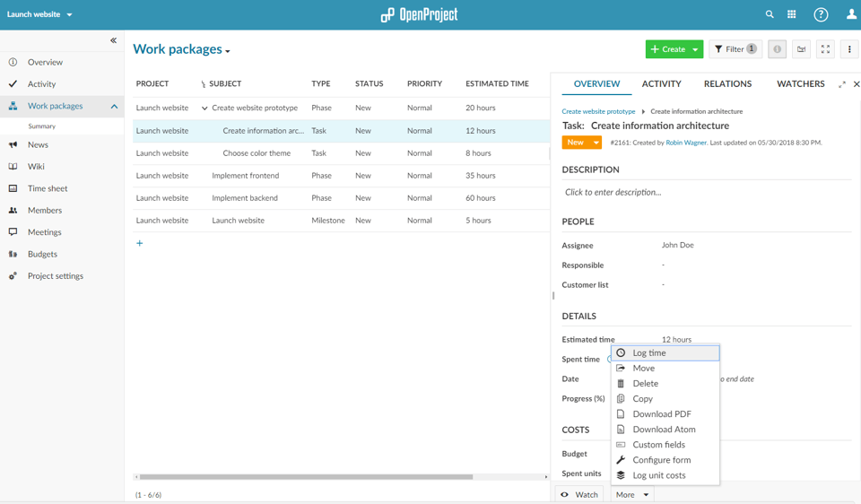Collapse the sidebar with double-arrow icon
The image size is (861, 504).
pos(113,40)
